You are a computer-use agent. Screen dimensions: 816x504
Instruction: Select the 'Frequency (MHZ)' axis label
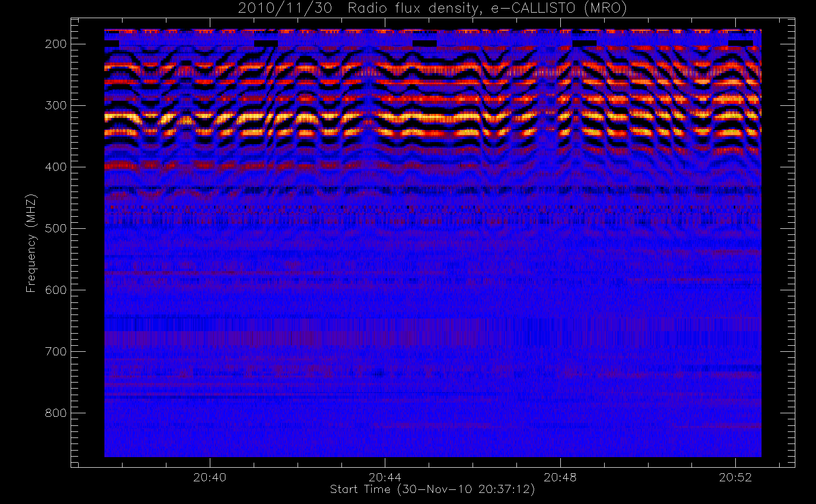[x=31, y=243]
